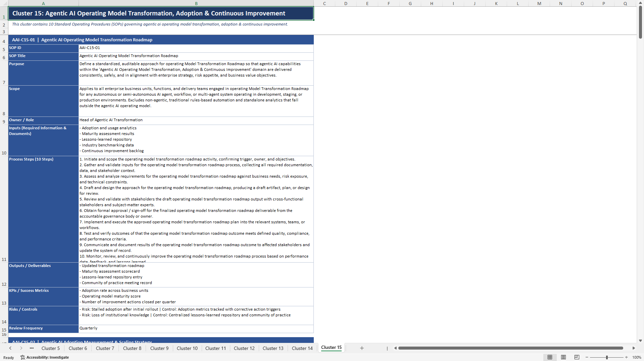The image size is (644, 361).
Task: Select row 11 header
Action: point(4,209)
